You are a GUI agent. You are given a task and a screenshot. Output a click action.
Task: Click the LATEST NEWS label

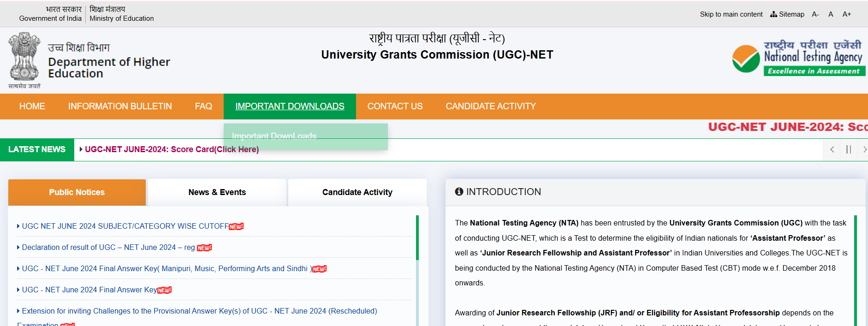(37, 149)
